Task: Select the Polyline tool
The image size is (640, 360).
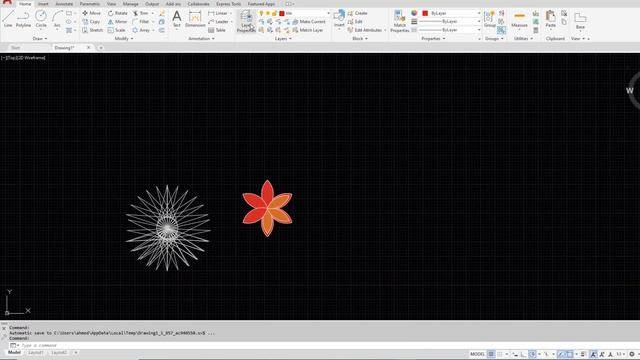Action: coord(23,19)
